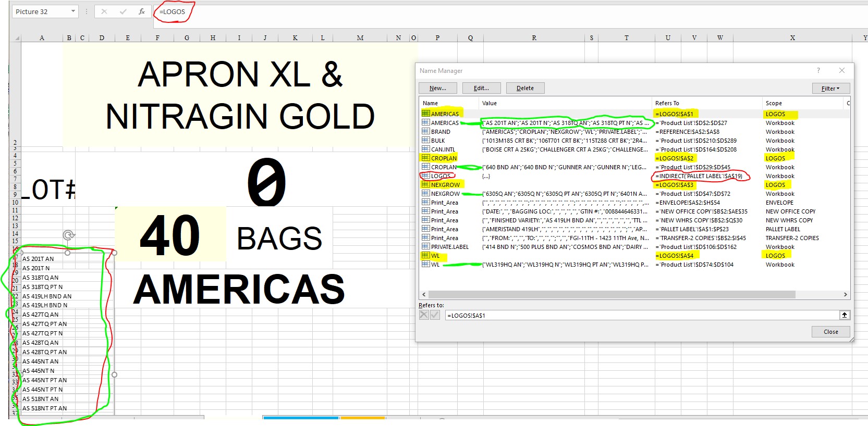Click the Refers to accept checkmark icon

coord(435,315)
